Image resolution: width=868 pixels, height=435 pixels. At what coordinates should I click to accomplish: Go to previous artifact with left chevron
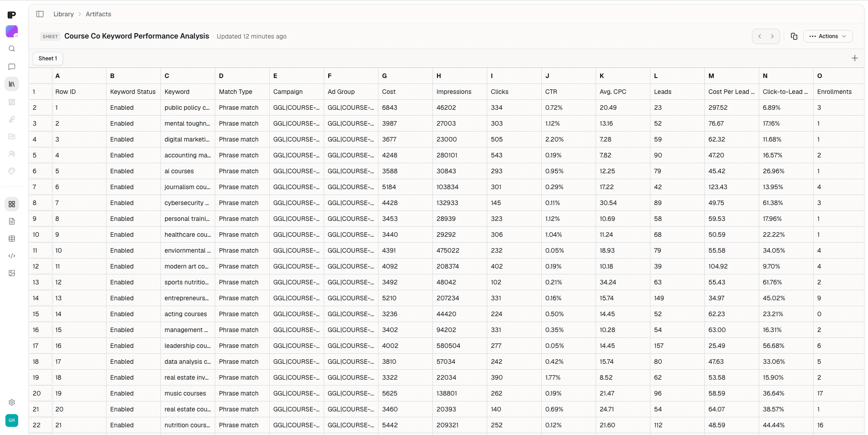(760, 36)
